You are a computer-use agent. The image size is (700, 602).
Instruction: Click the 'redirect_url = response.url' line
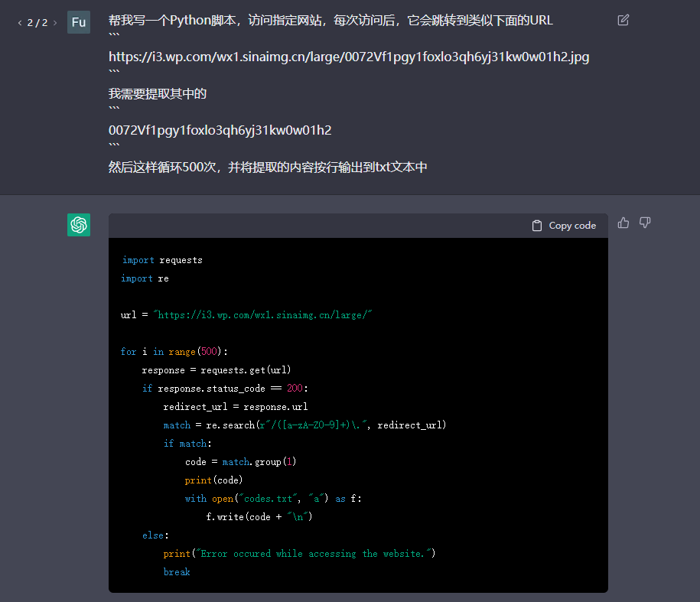236,406
